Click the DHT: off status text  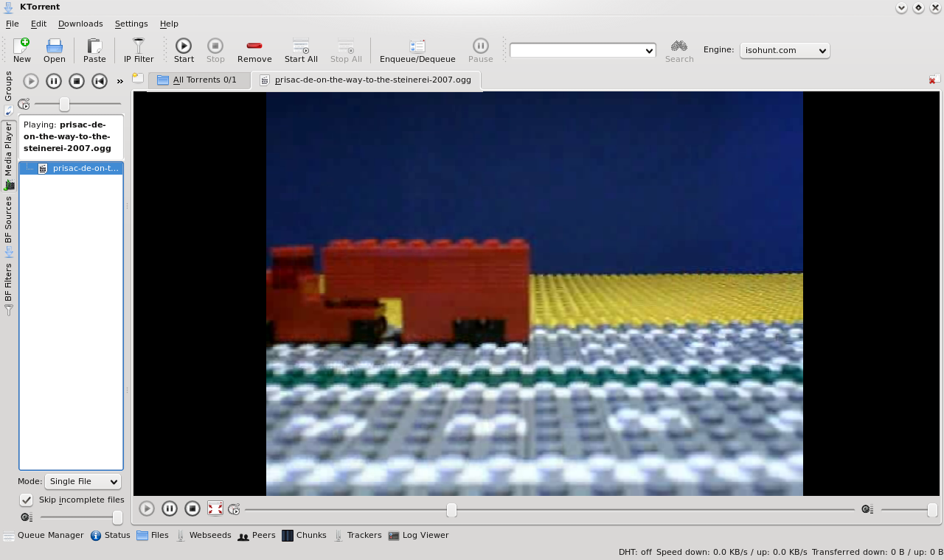[635, 552]
